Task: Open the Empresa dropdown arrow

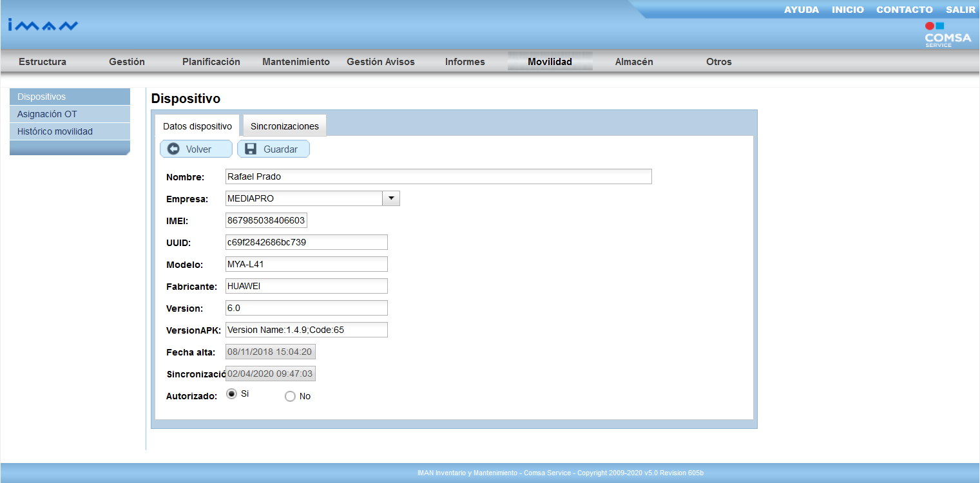Action: (391, 198)
